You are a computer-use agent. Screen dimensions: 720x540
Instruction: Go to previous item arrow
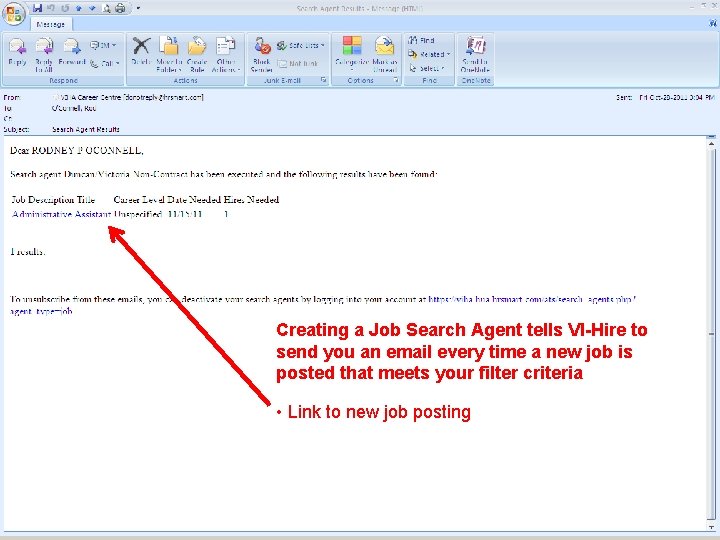(79, 8)
